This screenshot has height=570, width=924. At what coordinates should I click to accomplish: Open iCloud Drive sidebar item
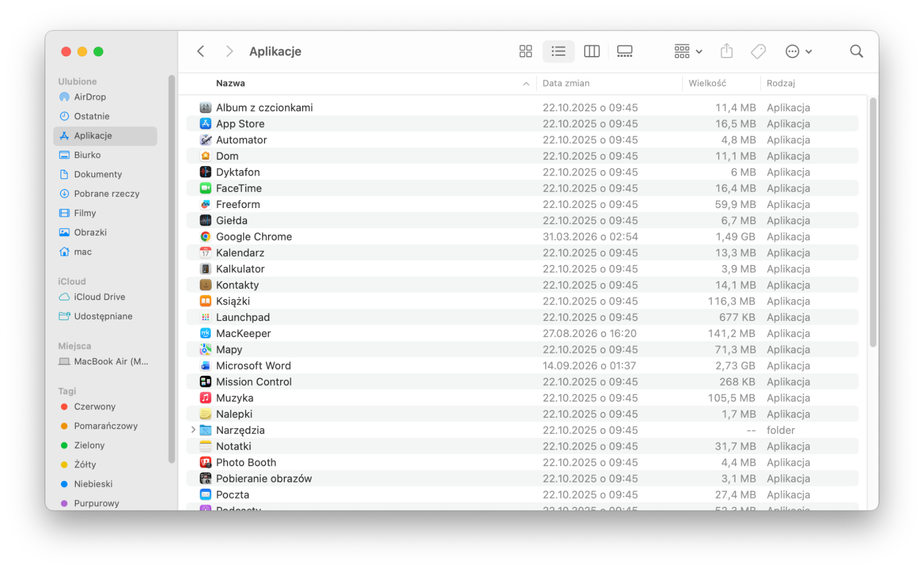(x=105, y=297)
